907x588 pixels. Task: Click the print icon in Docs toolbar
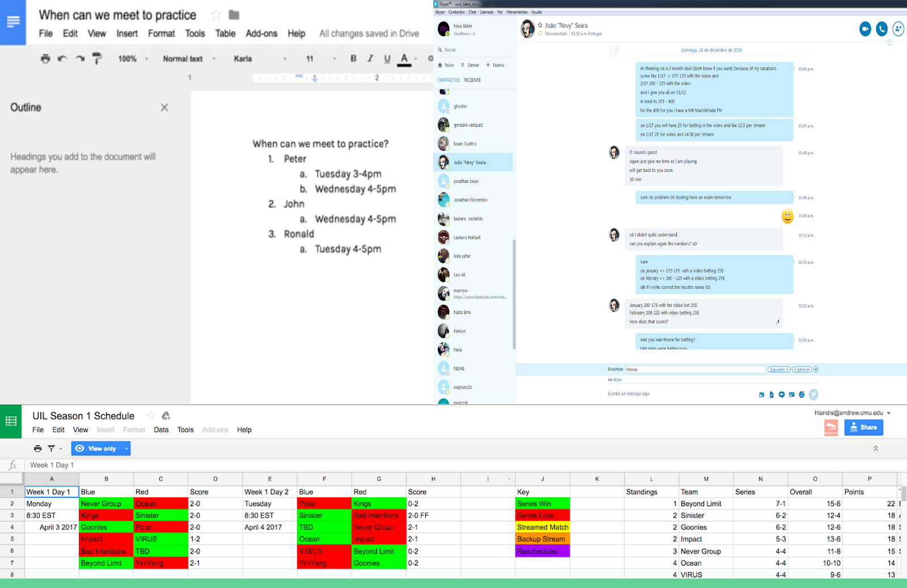(45, 58)
